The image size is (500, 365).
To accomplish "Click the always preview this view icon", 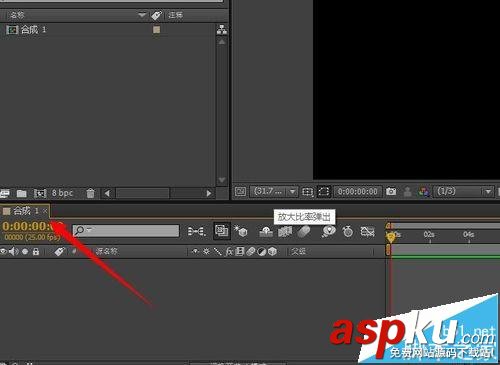I will 240,192.
